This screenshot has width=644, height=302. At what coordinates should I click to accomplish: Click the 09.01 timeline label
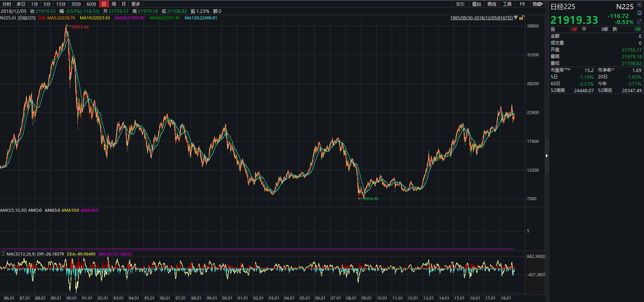coord(367,298)
